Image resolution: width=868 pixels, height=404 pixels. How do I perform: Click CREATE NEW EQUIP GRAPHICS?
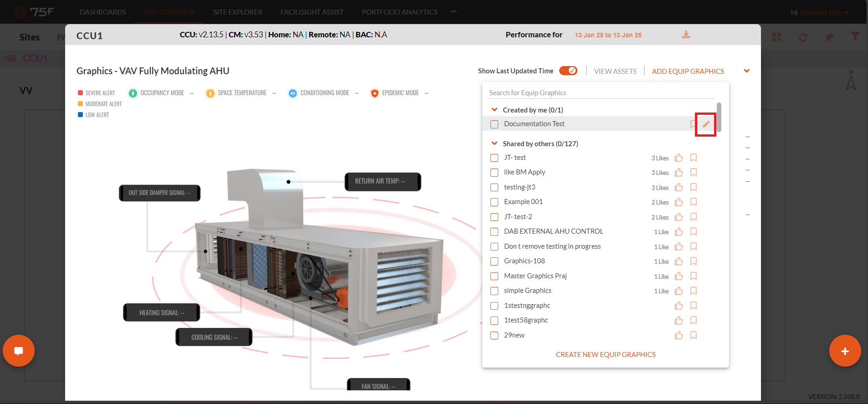[x=606, y=355]
